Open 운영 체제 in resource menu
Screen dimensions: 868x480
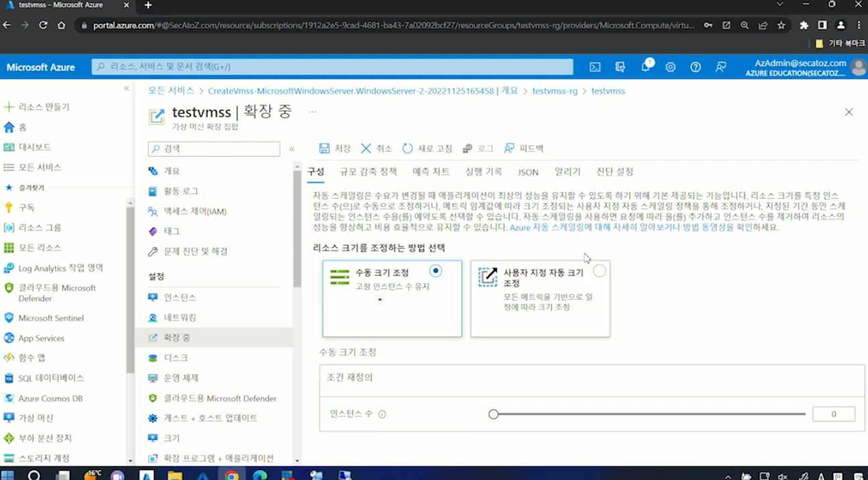pos(181,378)
